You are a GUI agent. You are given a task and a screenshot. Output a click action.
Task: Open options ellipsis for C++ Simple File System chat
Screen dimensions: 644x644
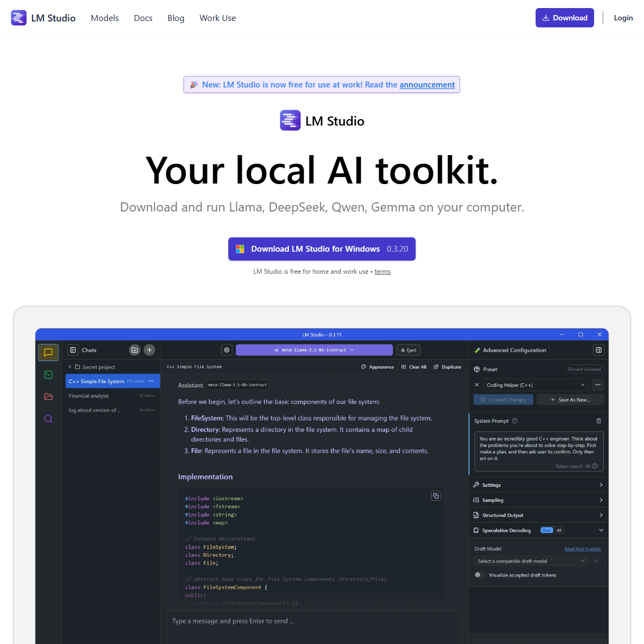point(151,381)
